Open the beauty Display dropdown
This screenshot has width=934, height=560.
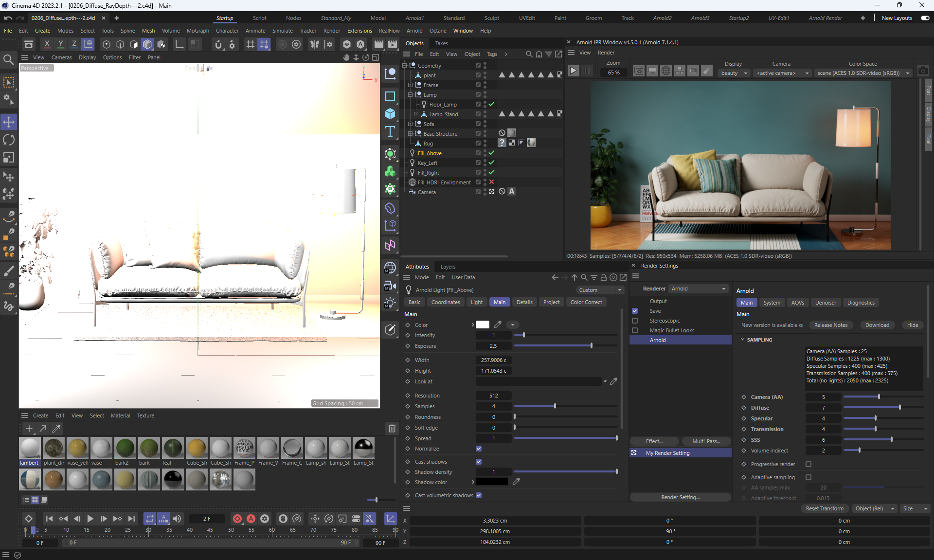[734, 73]
